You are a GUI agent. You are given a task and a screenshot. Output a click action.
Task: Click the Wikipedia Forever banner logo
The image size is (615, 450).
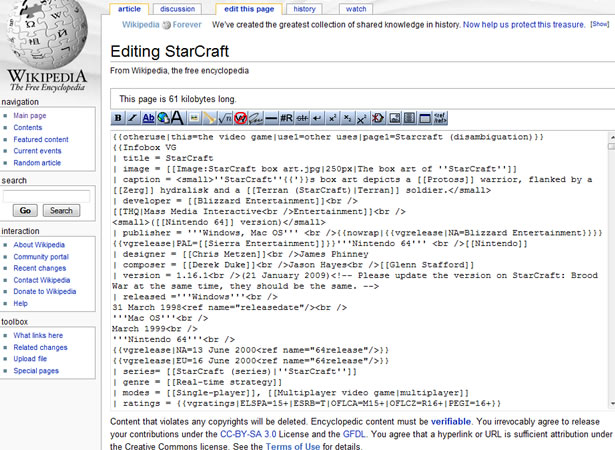click(x=162, y=25)
